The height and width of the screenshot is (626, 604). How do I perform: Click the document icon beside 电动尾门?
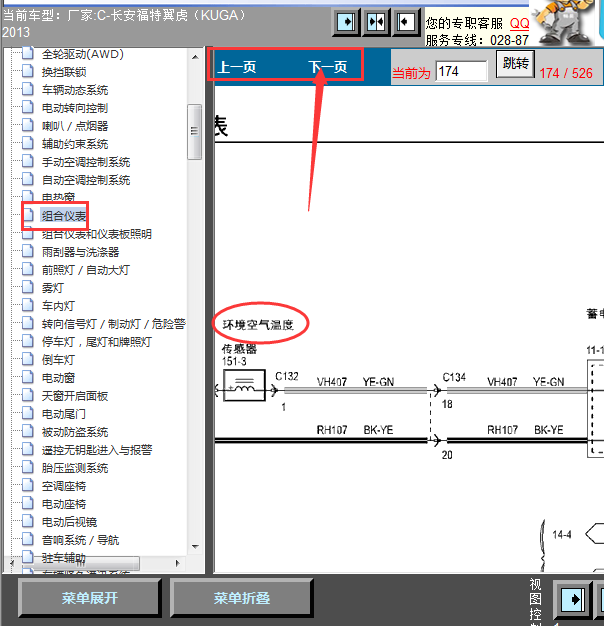point(28,413)
